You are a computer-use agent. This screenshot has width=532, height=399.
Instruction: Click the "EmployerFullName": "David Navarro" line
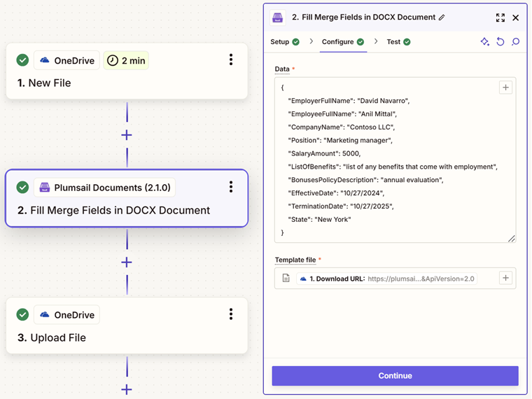[349, 101]
